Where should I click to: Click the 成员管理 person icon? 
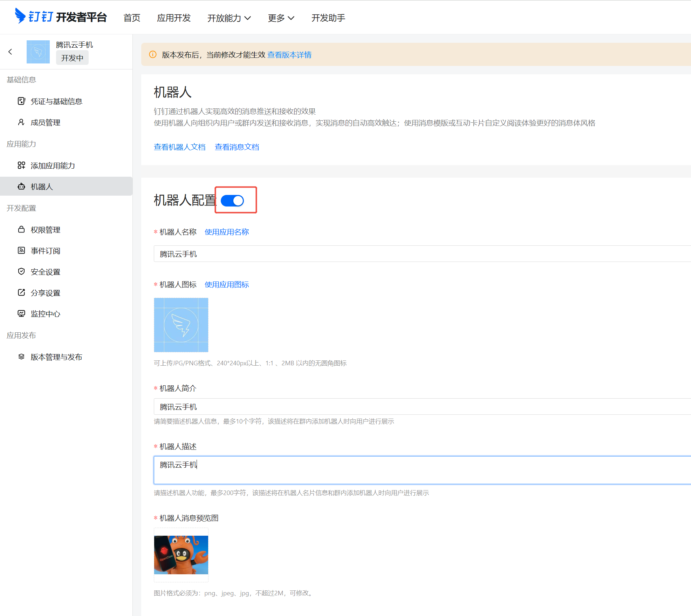tap(21, 122)
